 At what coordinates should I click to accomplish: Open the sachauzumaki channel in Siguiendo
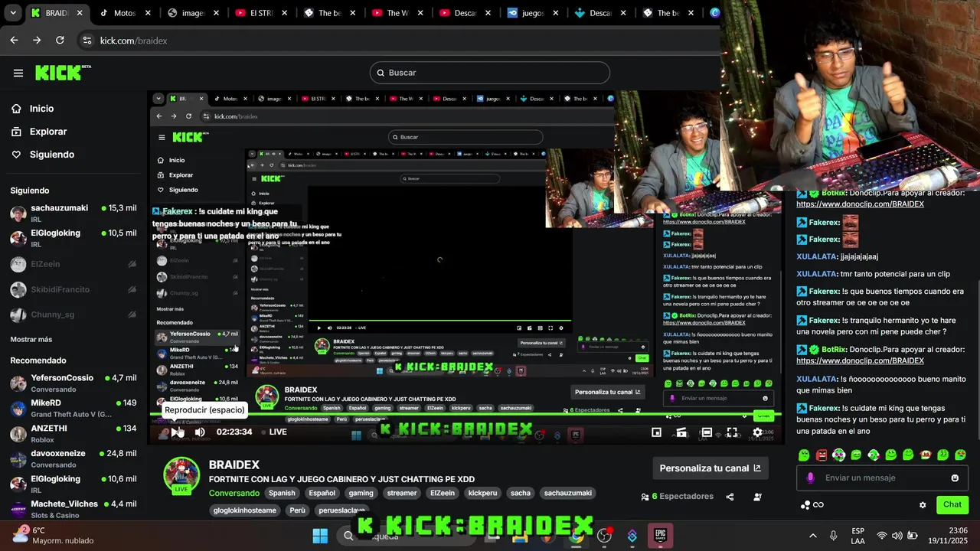pyautogui.click(x=73, y=213)
